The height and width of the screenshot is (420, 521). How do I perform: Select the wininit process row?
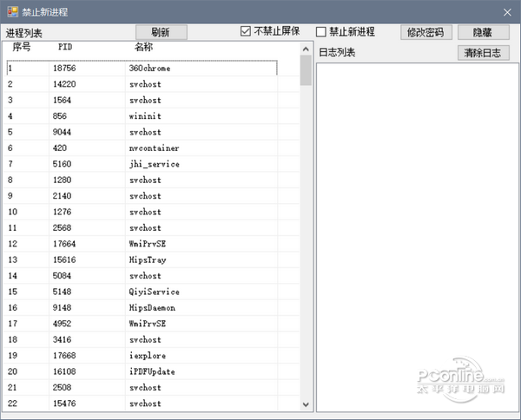tap(142, 116)
